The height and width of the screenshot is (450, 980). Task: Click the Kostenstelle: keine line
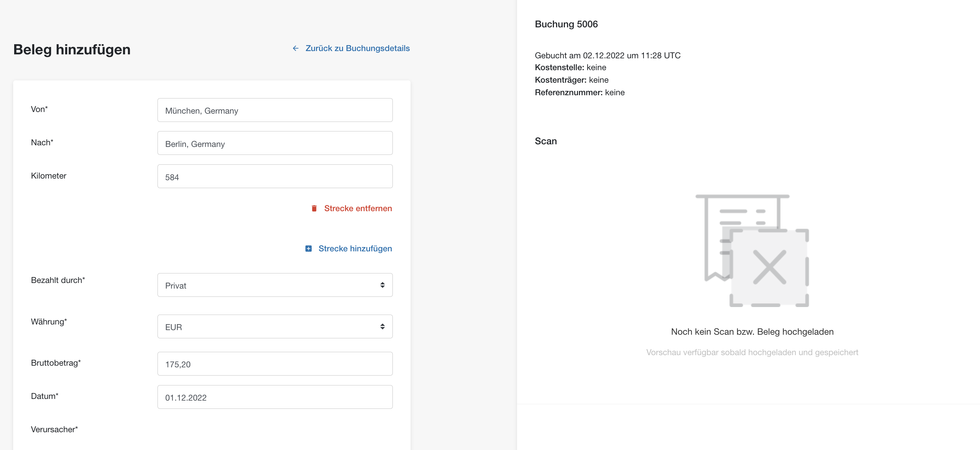point(570,68)
